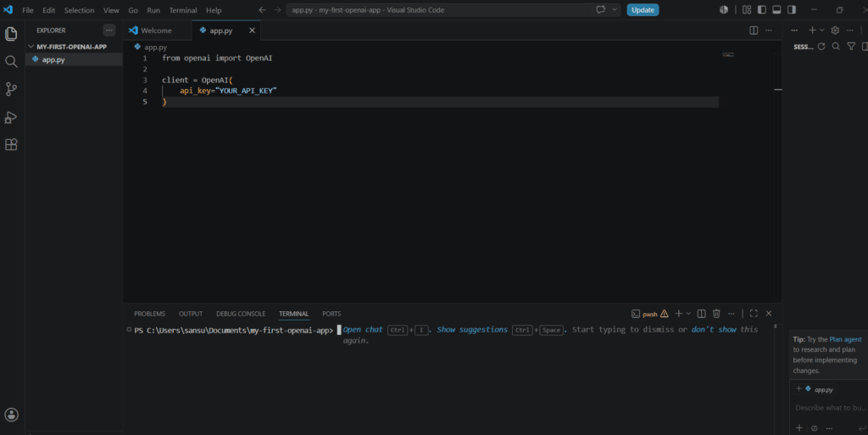The width and height of the screenshot is (868, 435).
Task: Switch to the Problems panel tab
Action: click(x=149, y=314)
